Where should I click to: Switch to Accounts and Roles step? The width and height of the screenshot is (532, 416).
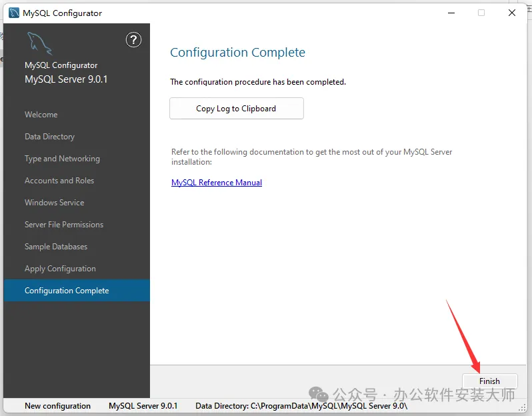click(x=59, y=181)
